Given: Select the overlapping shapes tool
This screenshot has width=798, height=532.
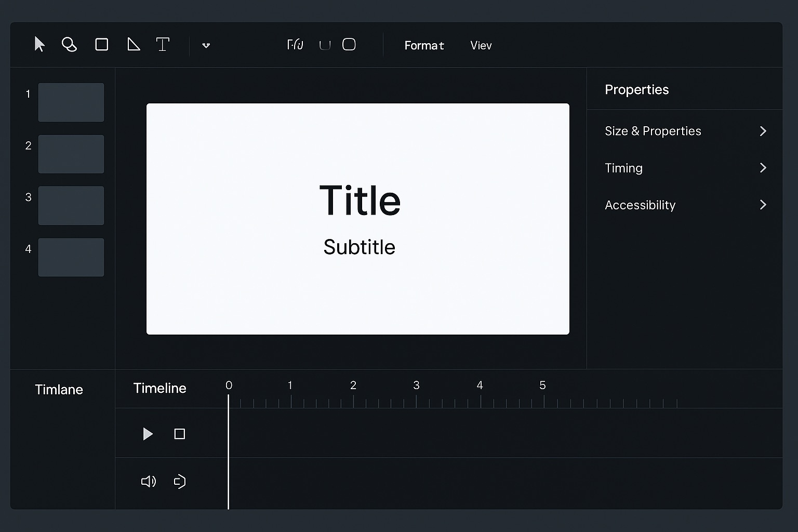Looking at the screenshot, I should click(69, 45).
